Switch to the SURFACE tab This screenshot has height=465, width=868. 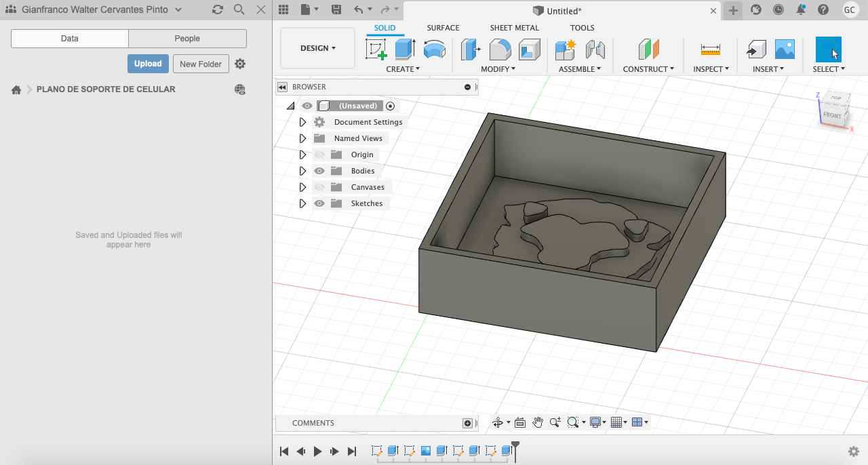point(443,28)
